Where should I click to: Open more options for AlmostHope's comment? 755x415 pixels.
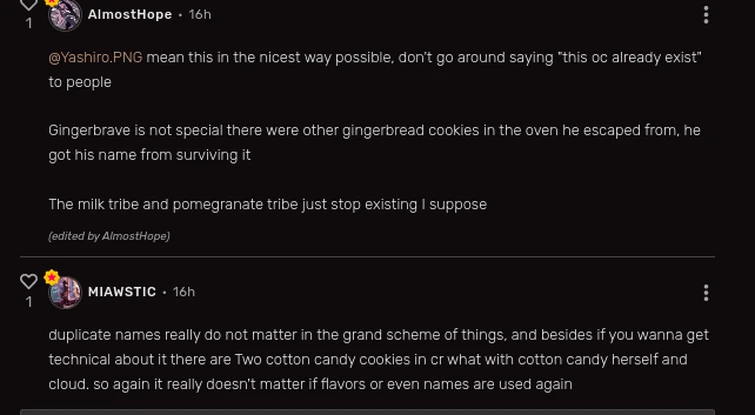706,15
